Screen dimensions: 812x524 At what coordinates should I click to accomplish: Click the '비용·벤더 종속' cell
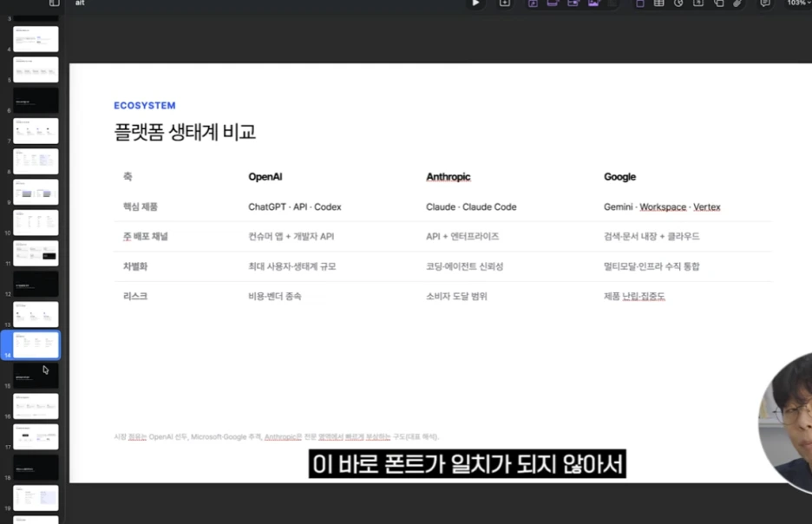[274, 296]
